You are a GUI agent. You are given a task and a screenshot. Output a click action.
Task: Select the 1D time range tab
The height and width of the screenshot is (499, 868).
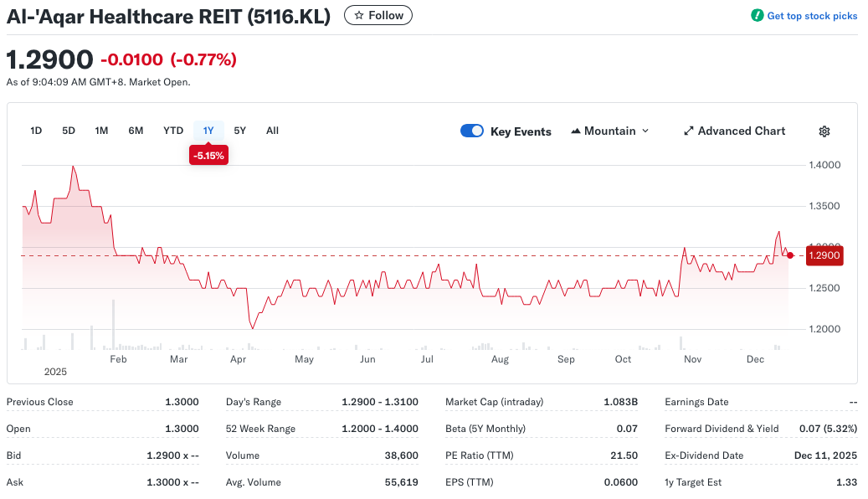36,131
